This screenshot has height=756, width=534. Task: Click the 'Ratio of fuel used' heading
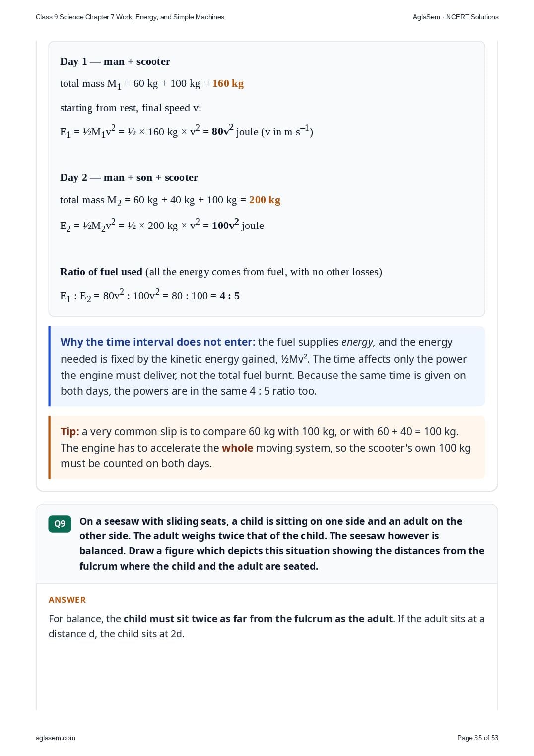click(x=101, y=272)
